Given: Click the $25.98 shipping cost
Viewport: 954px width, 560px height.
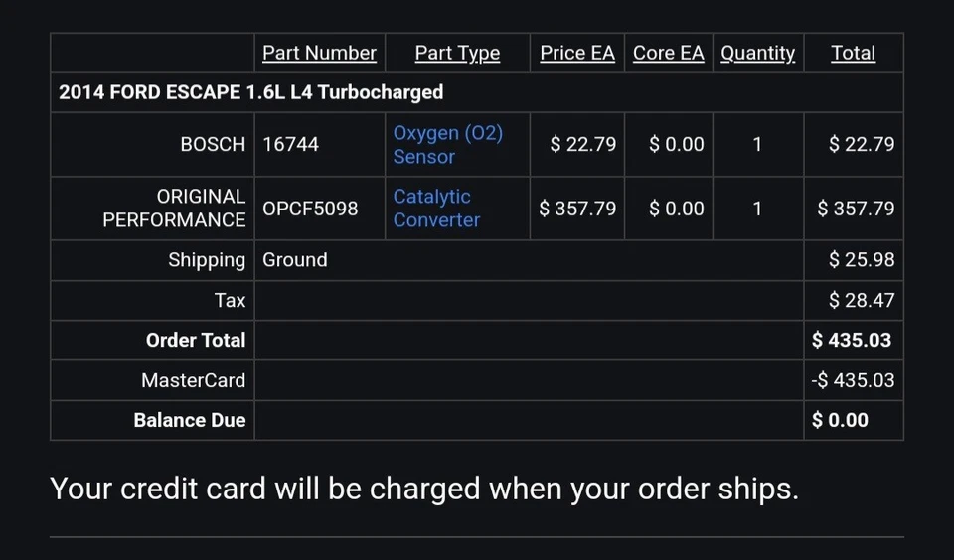Looking at the screenshot, I should pyautogui.click(x=862, y=260).
